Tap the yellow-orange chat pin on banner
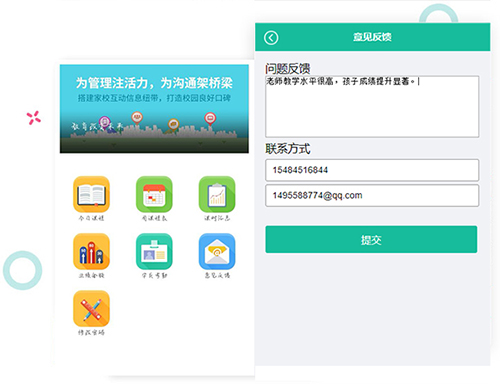 [173, 125]
